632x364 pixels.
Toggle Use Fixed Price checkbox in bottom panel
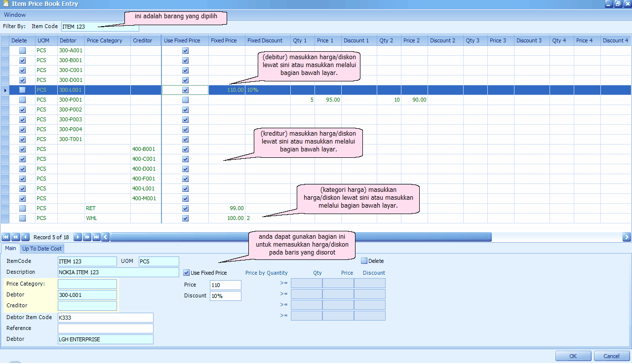click(x=187, y=273)
